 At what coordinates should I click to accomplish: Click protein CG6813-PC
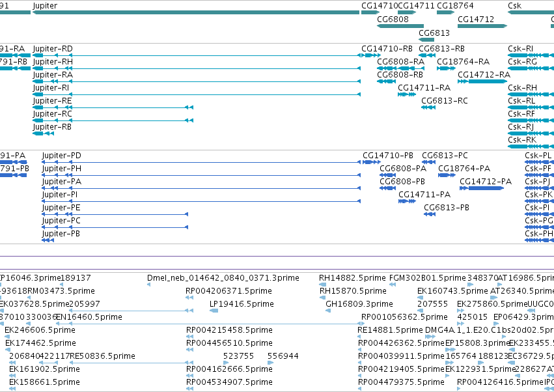(x=428, y=162)
